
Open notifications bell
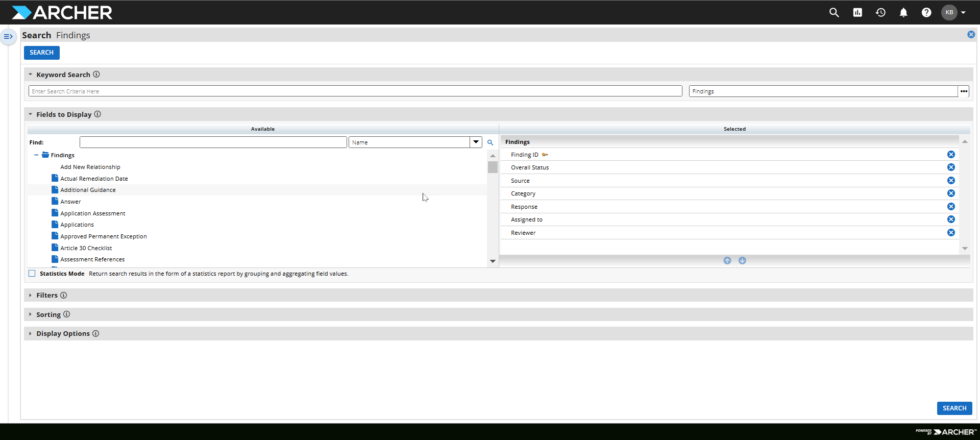tap(903, 13)
